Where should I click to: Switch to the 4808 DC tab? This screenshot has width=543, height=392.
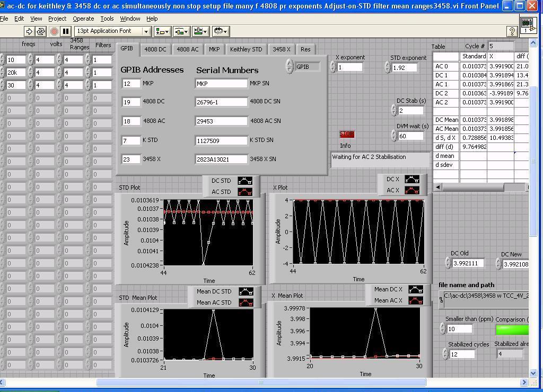pyautogui.click(x=155, y=49)
